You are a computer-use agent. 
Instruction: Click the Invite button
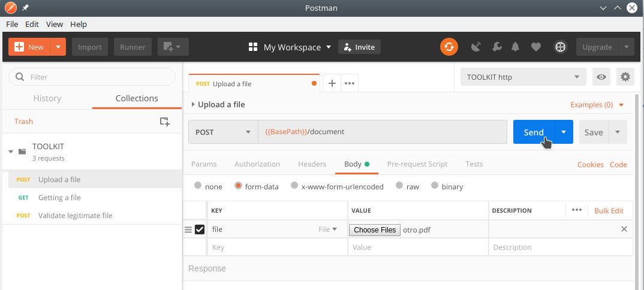pos(359,47)
